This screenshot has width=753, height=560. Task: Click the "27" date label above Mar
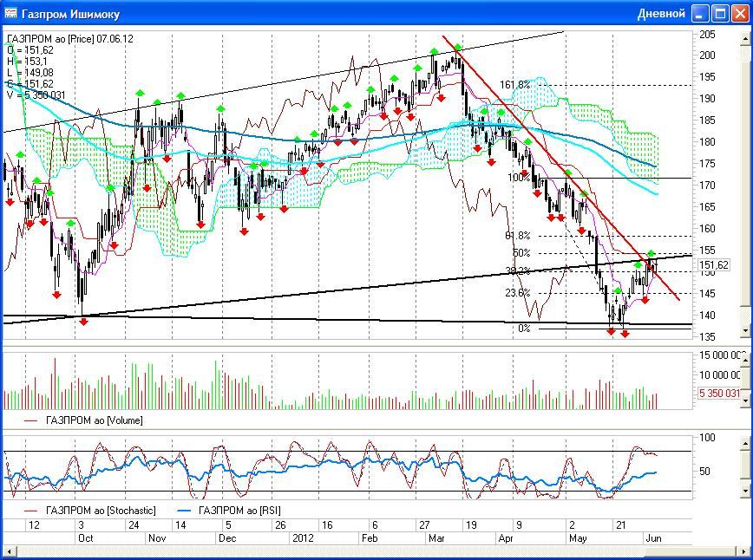click(424, 525)
